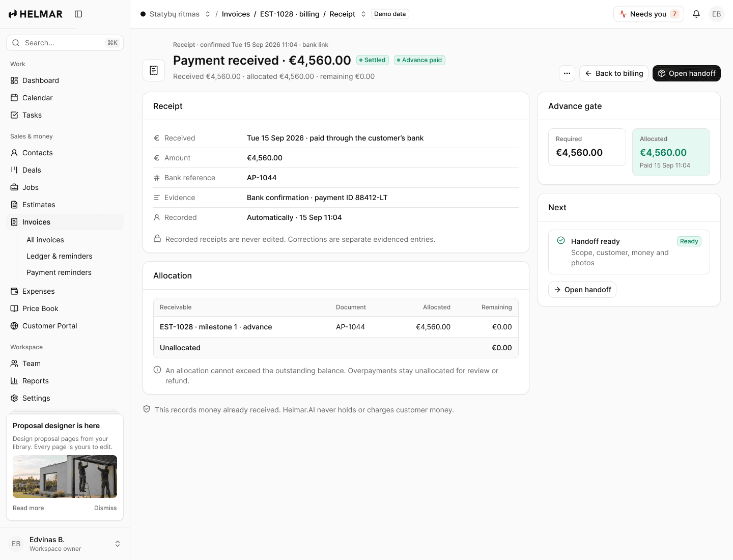Click Open handoff in the Next card
Screen dimensions: 733x560
pos(582,290)
